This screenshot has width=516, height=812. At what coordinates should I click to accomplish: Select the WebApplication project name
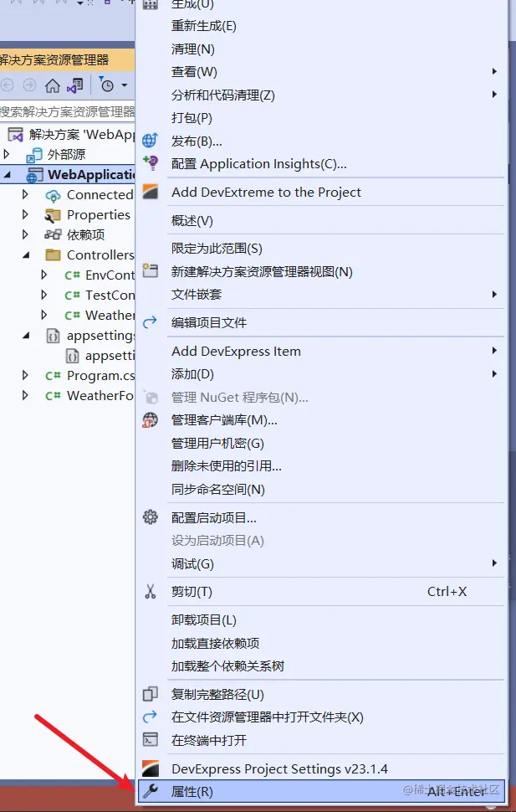[91, 175]
